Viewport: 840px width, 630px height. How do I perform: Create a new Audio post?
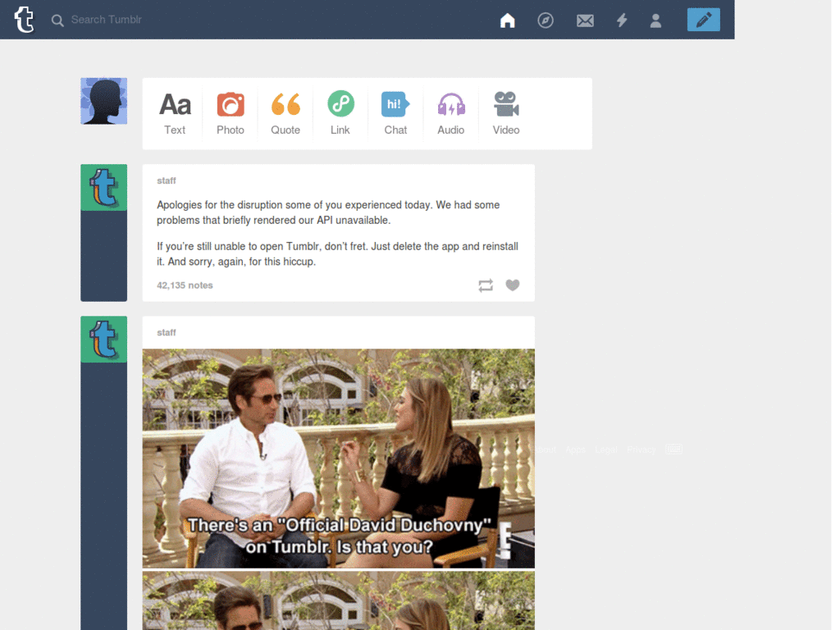(450, 113)
